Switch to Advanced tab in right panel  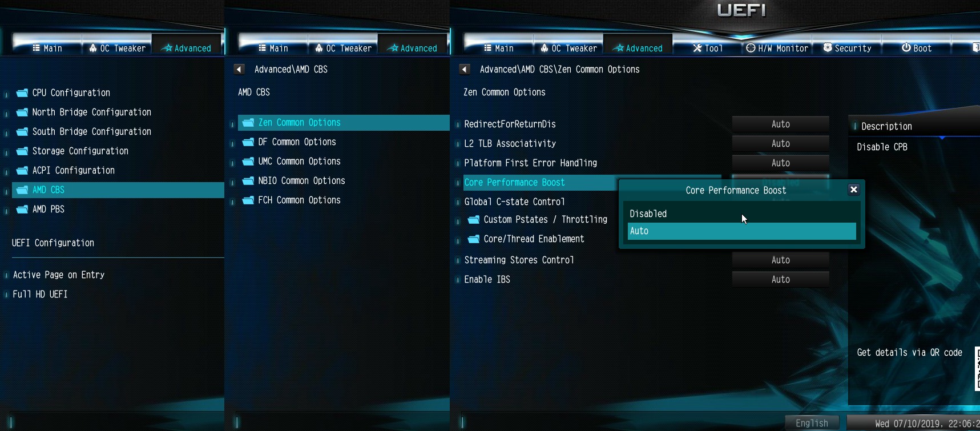638,48
